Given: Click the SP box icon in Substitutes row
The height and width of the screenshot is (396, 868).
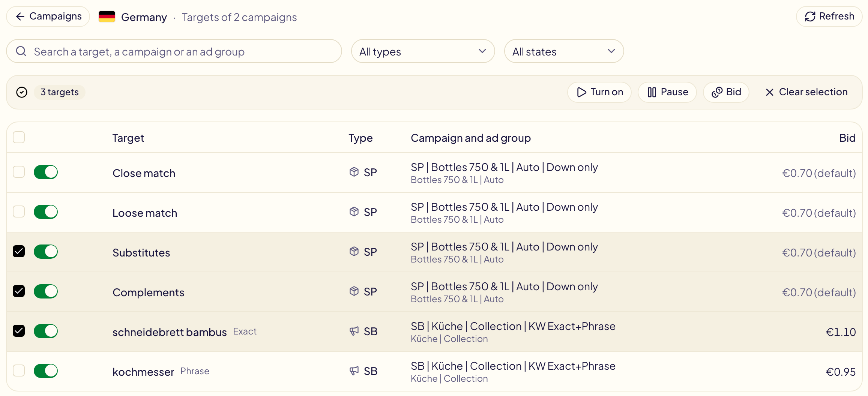Looking at the screenshot, I should click(354, 252).
